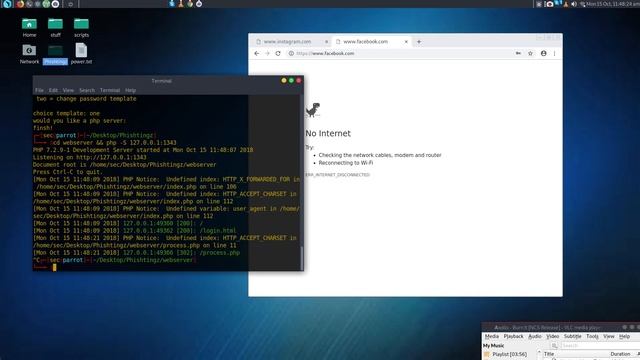Image resolution: width=640 pixels, height=360 pixels.
Task: Open the Parrot system menu in the top panel
Action: [x=7, y=4]
